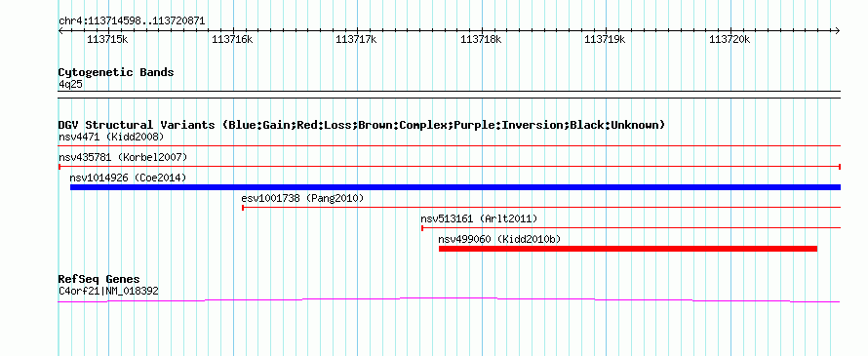Click the chr4:113714598..113720871 region label
The width and height of the screenshot is (868, 356).
[x=132, y=21]
